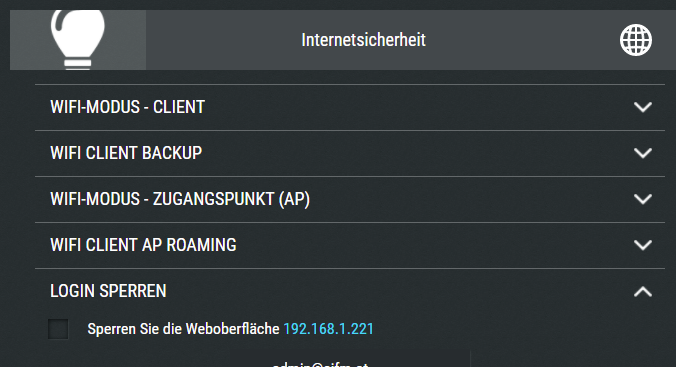Click the lightbulb logo icon
Viewport: 676px width, 367px height.
(x=78, y=40)
